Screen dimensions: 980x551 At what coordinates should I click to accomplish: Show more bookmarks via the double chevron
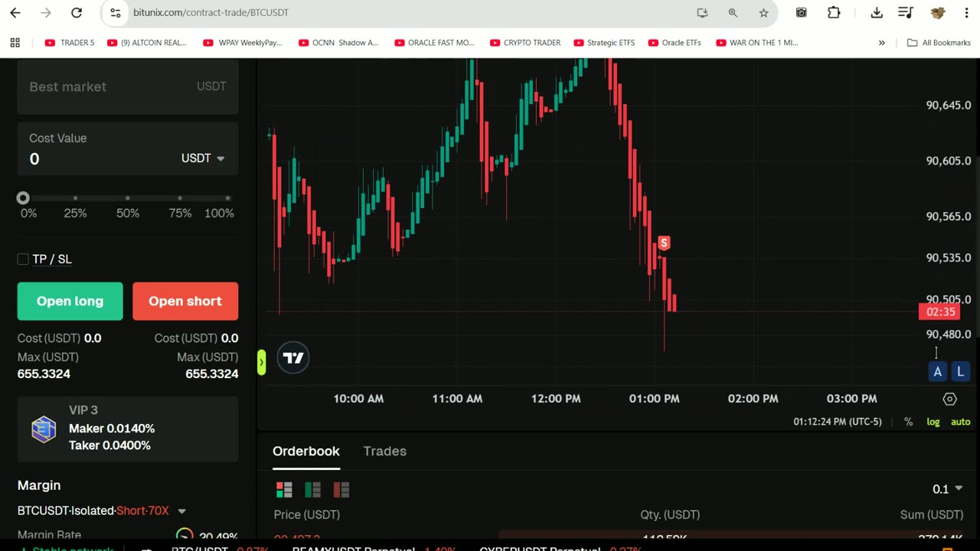(881, 43)
